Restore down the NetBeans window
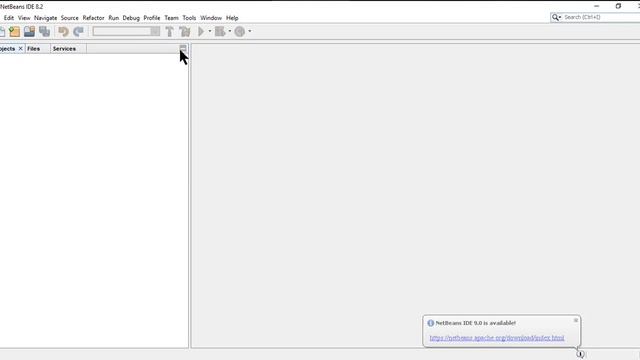Viewport: 640px width, 360px height. tap(618, 6)
